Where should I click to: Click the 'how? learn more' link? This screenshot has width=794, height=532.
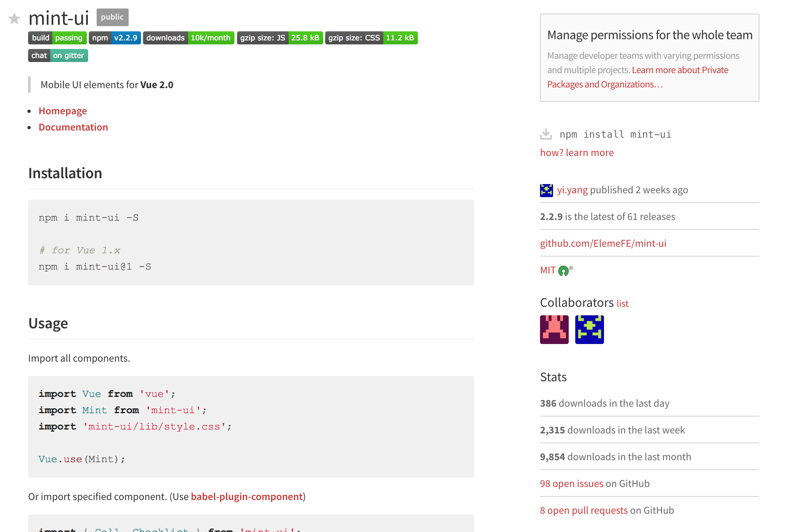tap(577, 153)
